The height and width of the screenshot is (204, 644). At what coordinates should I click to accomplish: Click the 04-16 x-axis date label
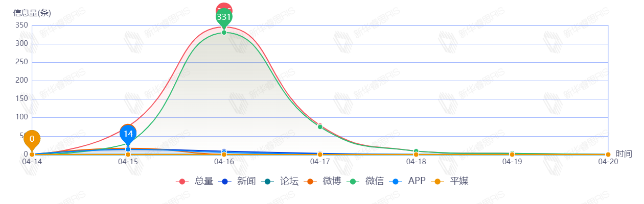tap(224, 162)
